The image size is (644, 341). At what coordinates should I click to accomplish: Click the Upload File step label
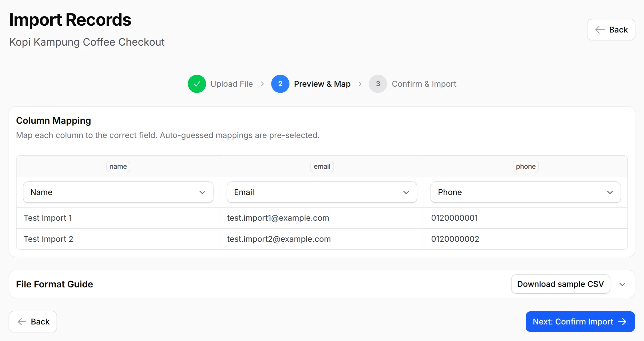(x=232, y=84)
